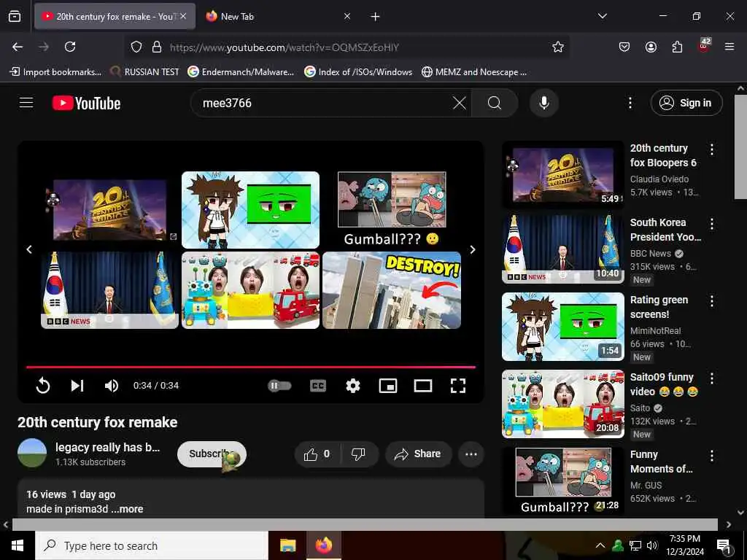Open the player settings gear
This screenshot has width=747, height=560.
coord(352,385)
